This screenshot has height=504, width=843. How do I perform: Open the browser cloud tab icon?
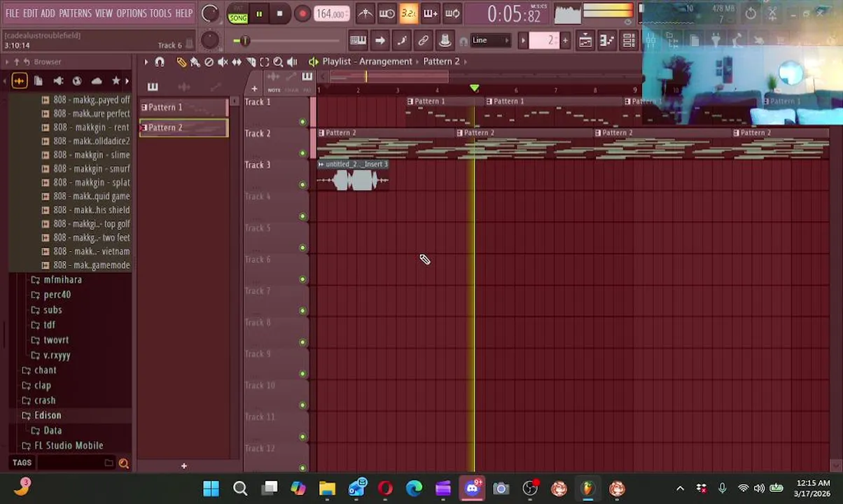pyautogui.click(x=97, y=81)
